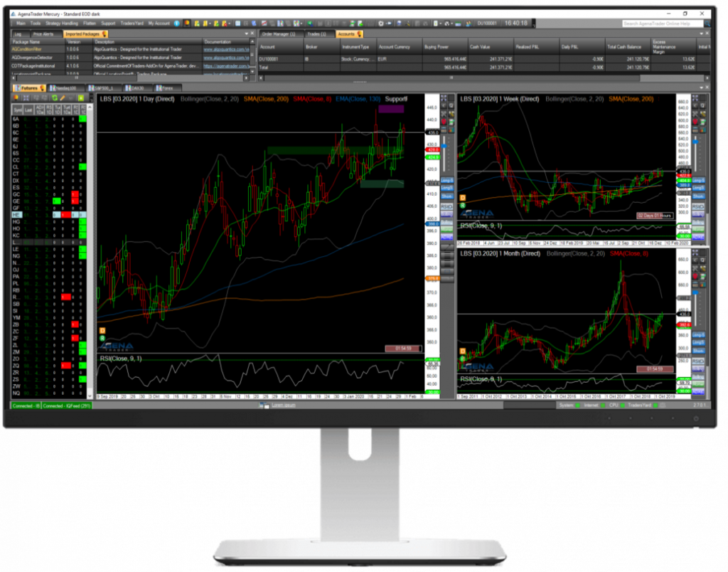The height and width of the screenshot is (572, 728).
Task: Select the HE row in the futures watchlist
Action: click(x=49, y=215)
